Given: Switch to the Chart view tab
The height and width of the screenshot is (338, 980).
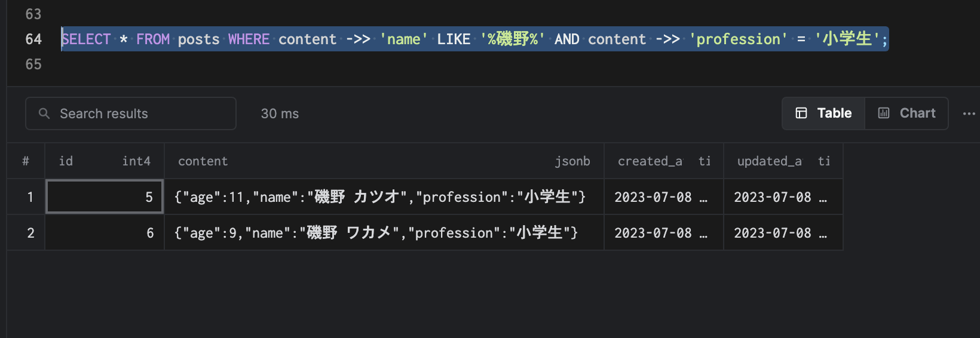Looking at the screenshot, I should 906,113.
